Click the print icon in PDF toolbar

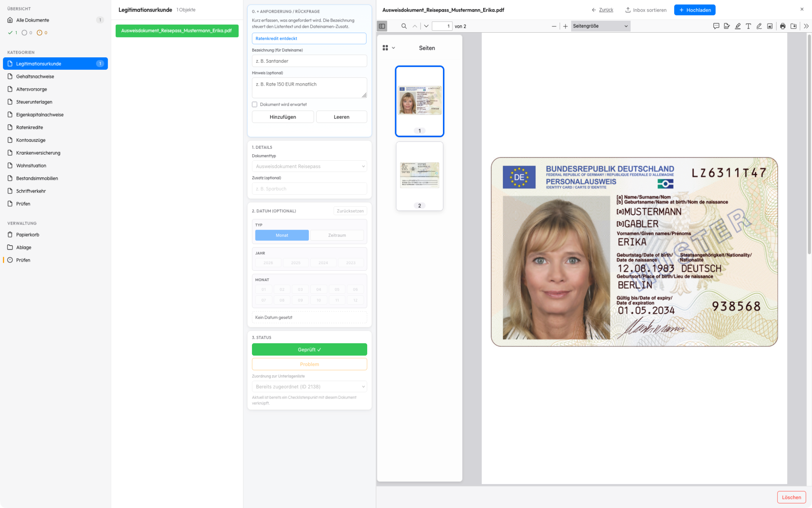(783, 26)
